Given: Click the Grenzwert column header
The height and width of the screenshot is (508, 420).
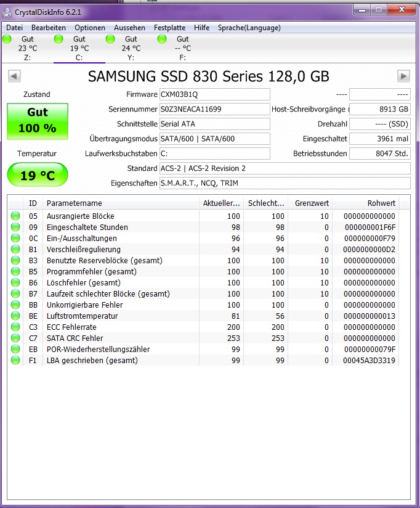Looking at the screenshot, I should click(x=310, y=203).
